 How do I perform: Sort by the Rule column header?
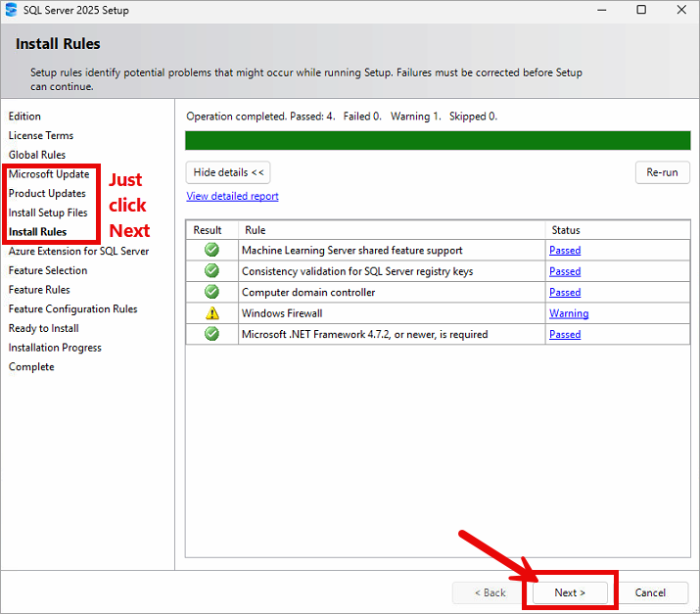pos(391,230)
